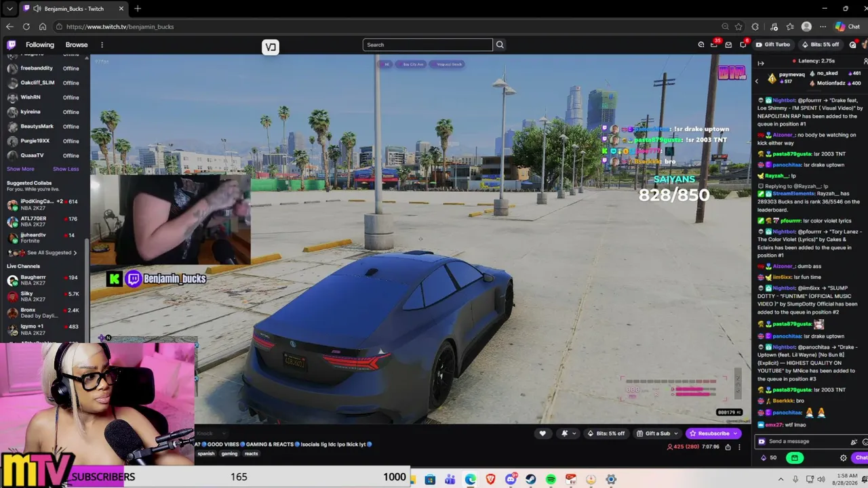
Task: Open Baugherrr live channel
Action: [x=43, y=280]
